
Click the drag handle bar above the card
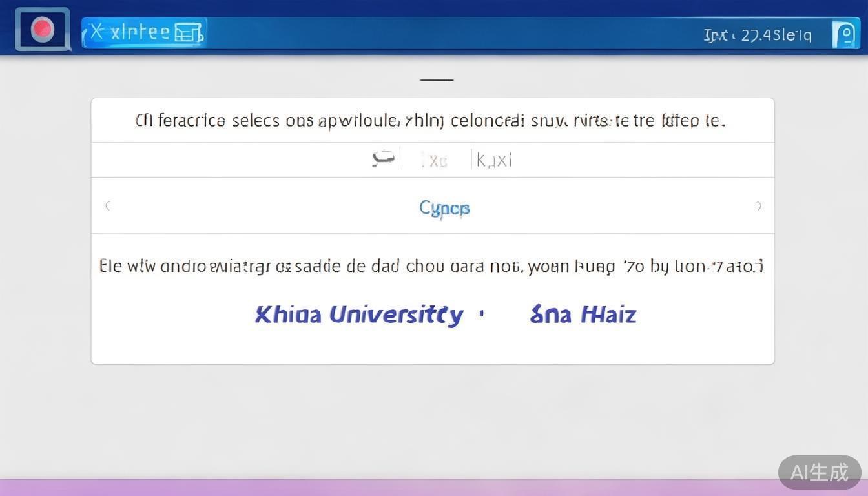[x=437, y=80]
